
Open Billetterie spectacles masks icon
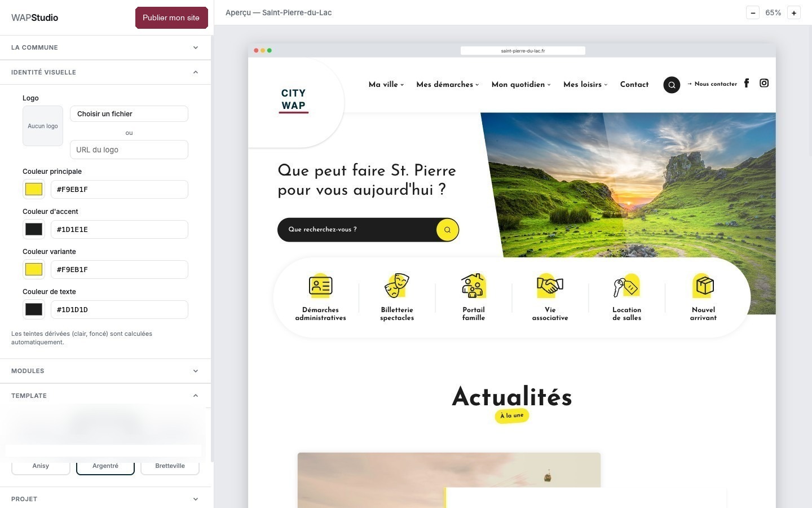click(397, 286)
